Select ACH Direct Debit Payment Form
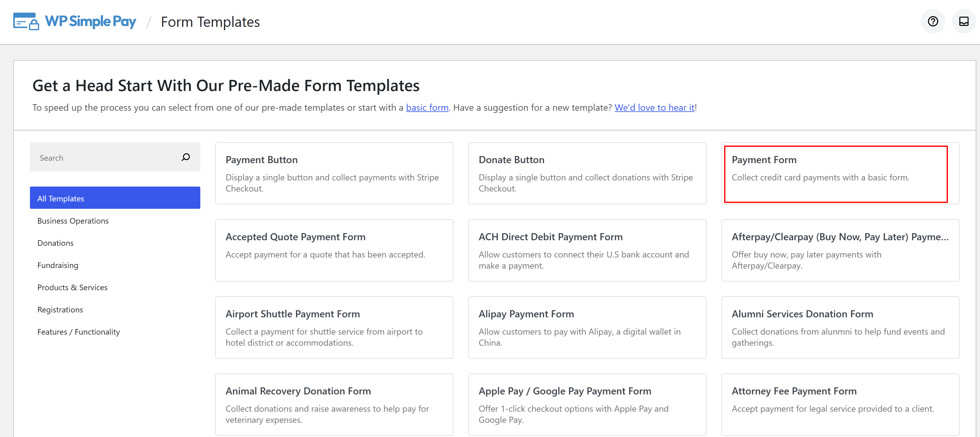980x437 pixels. 587,250
